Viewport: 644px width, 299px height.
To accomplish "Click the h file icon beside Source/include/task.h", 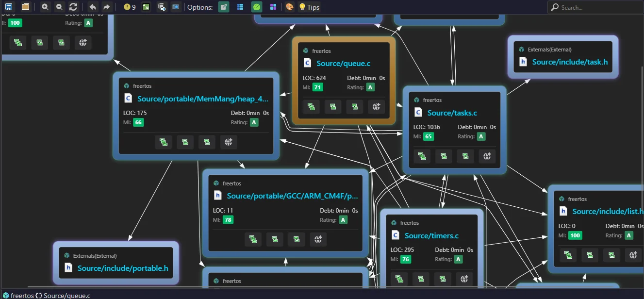I will click(523, 62).
